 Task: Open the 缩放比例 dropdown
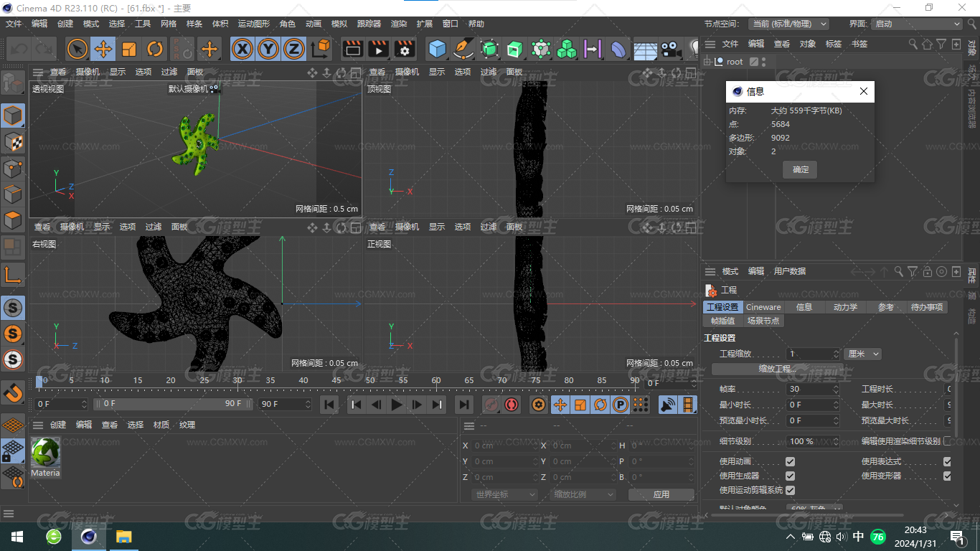(583, 494)
